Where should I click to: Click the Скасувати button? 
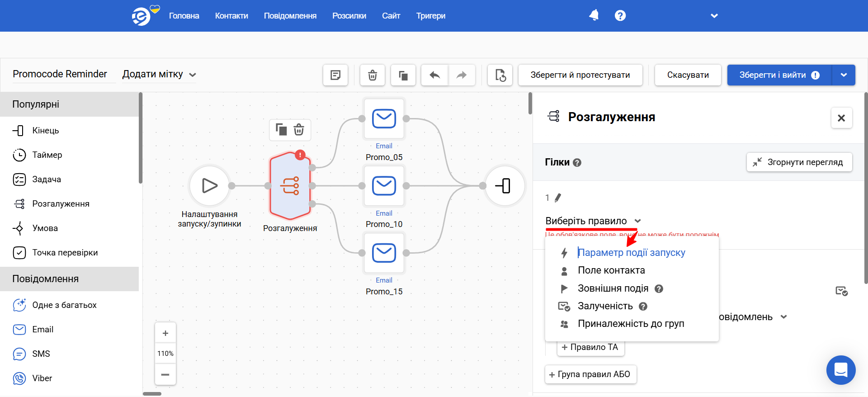tap(688, 75)
